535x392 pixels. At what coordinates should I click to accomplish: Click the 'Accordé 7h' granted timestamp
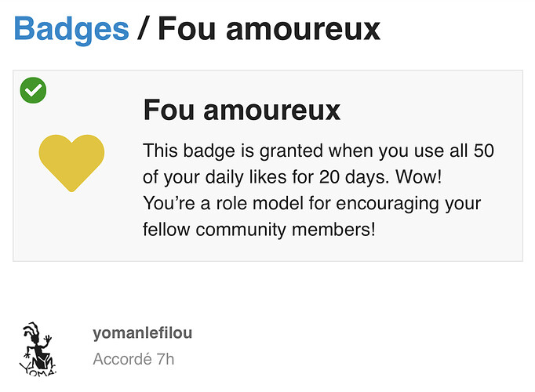pyautogui.click(x=133, y=359)
